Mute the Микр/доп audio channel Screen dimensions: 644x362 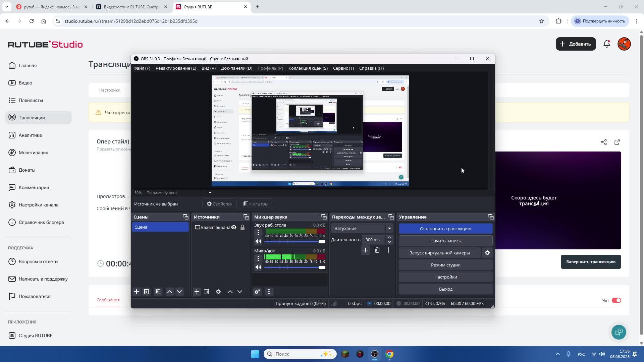258,267
